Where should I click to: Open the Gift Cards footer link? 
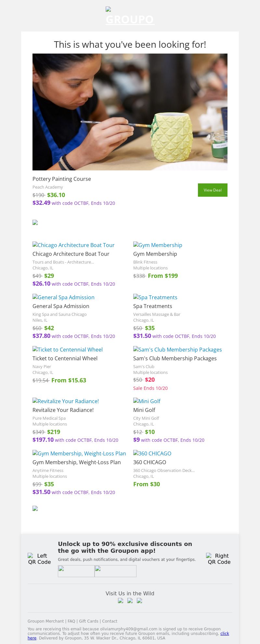[x=88, y=621]
